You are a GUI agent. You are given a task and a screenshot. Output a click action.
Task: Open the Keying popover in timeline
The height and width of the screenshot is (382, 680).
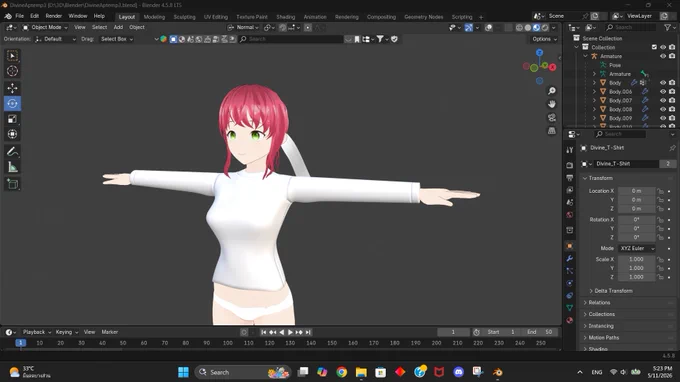pos(66,332)
